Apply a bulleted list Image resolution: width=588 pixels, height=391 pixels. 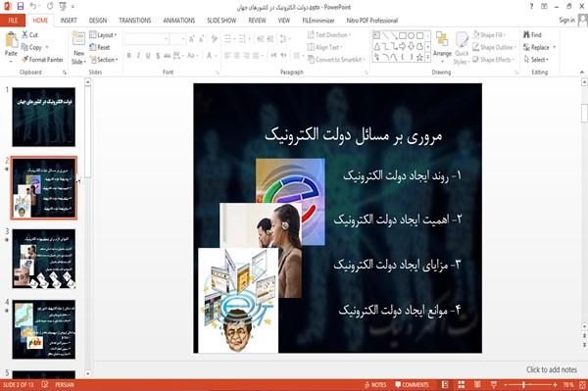tap(227, 38)
